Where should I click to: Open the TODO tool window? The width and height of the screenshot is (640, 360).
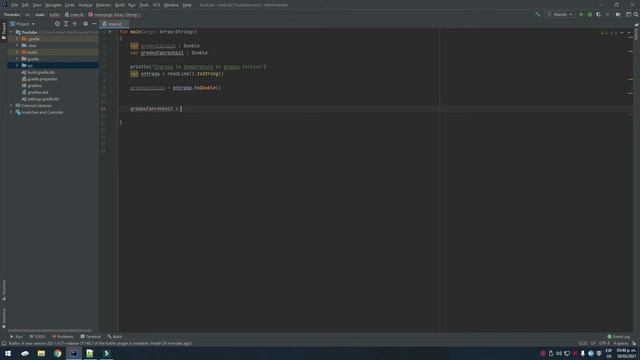(x=37, y=337)
